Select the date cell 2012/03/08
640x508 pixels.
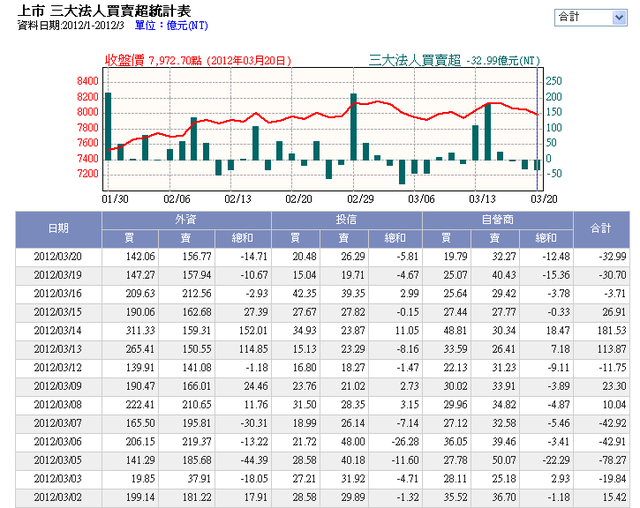[x=58, y=405]
